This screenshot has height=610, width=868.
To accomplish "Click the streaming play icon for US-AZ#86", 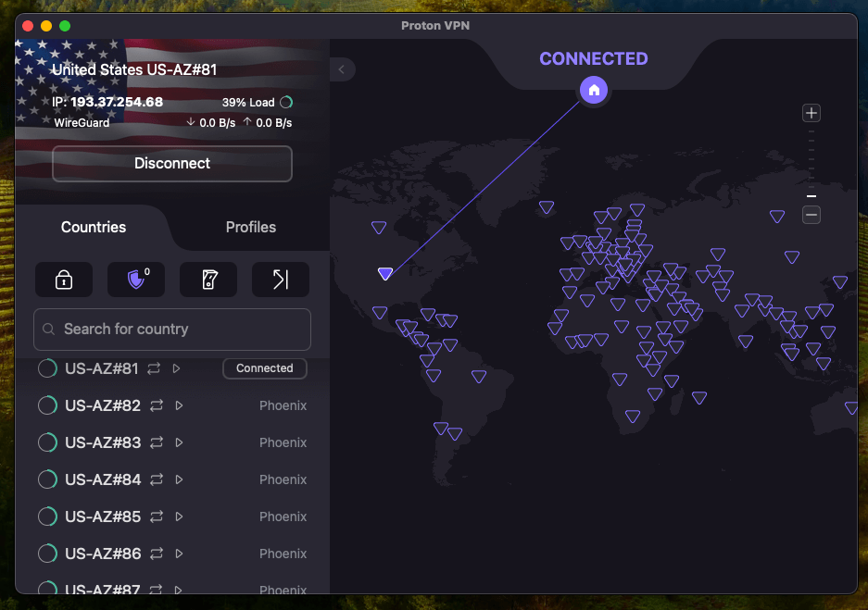I will pos(179,554).
